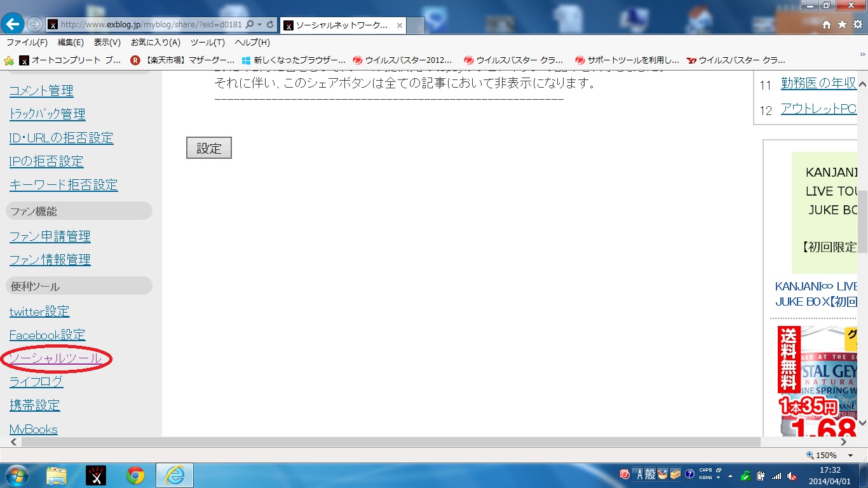Open ウイルスバスター2012 bookmark
Screen dimensions: 868x488
click(x=403, y=60)
